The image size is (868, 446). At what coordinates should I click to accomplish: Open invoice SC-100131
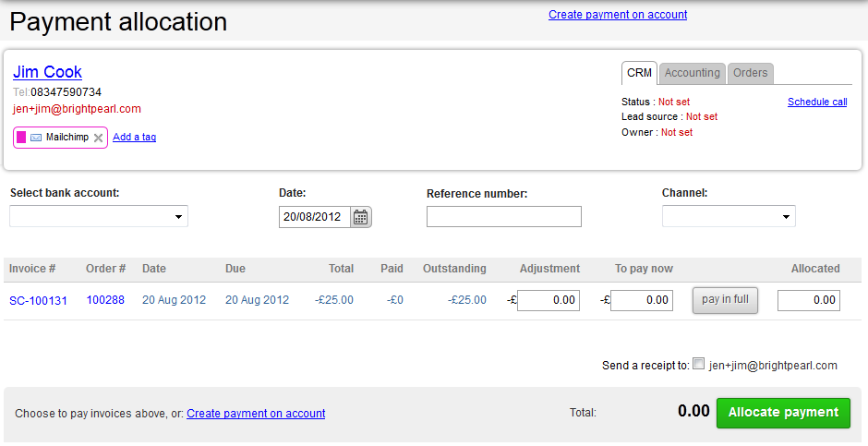(38, 300)
